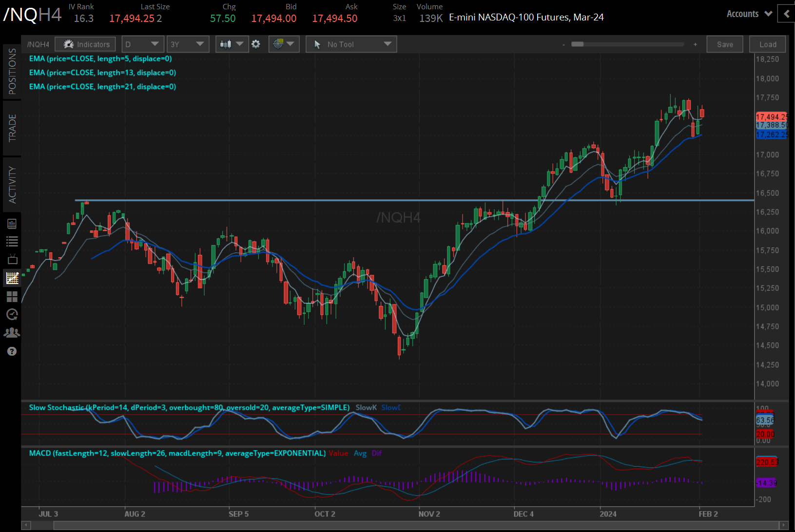Click the community people sidebar icon
Image resolution: width=795 pixels, height=532 pixels.
click(x=12, y=332)
